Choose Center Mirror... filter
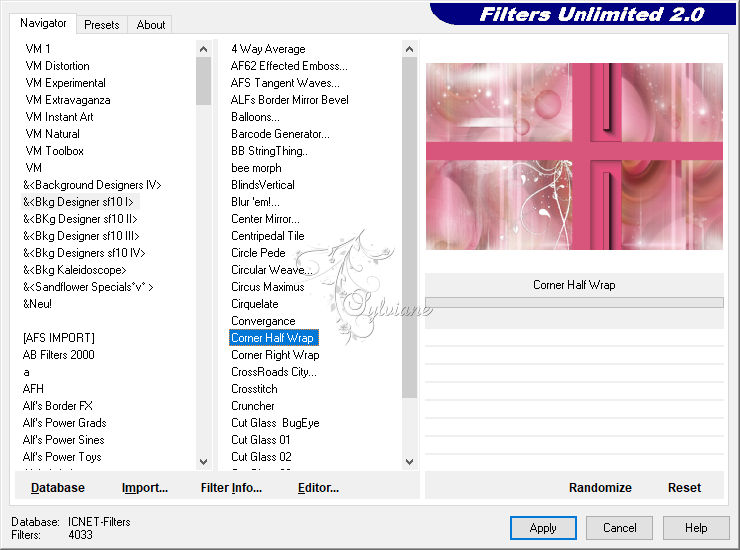 [x=265, y=219]
